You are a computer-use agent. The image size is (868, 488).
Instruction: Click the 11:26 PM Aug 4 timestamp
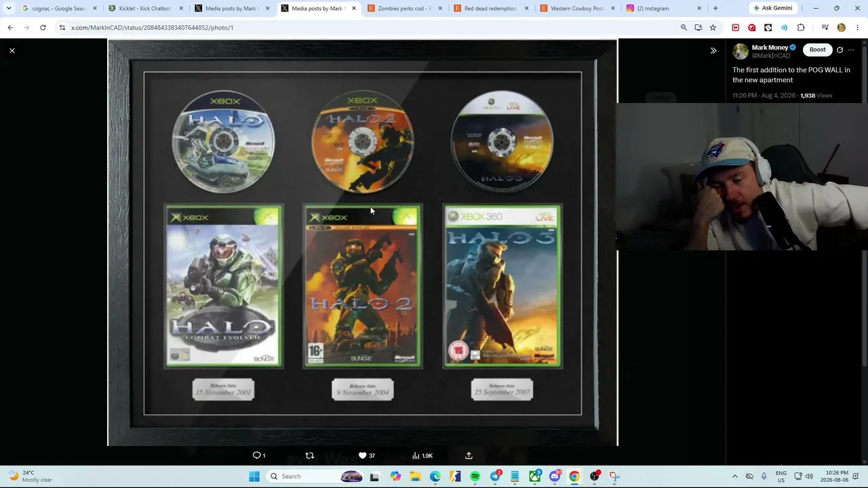point(764,96)
